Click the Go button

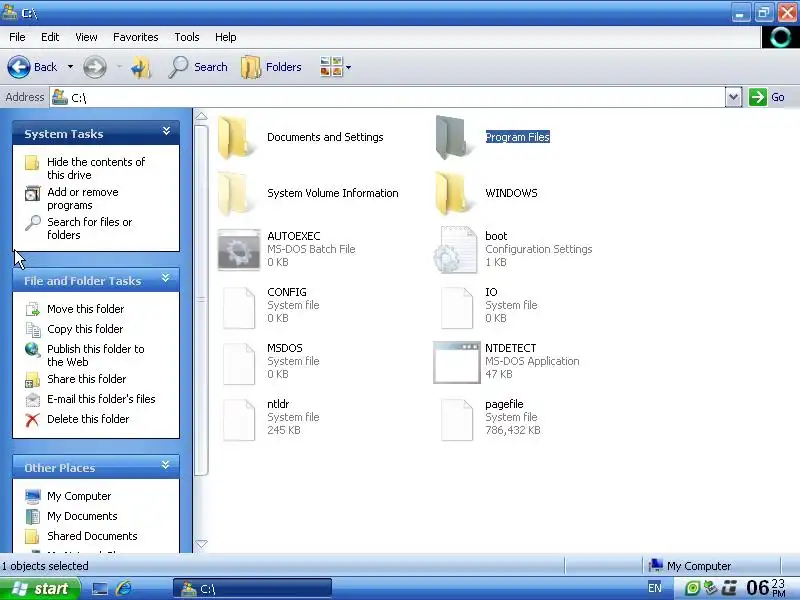[x=767, y=97]
